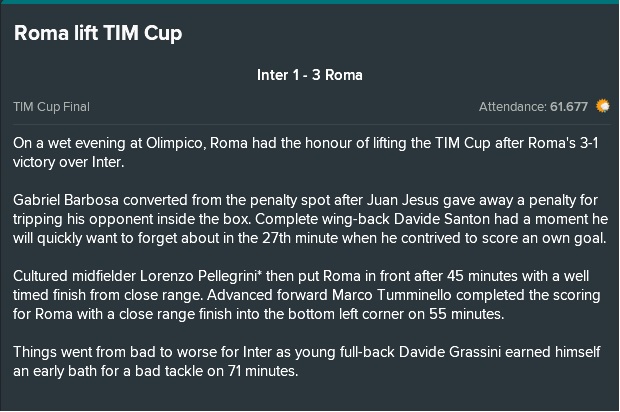
Task: Click the 'Roma lift TIM Cup' headline
Action: tap(98, 33)
